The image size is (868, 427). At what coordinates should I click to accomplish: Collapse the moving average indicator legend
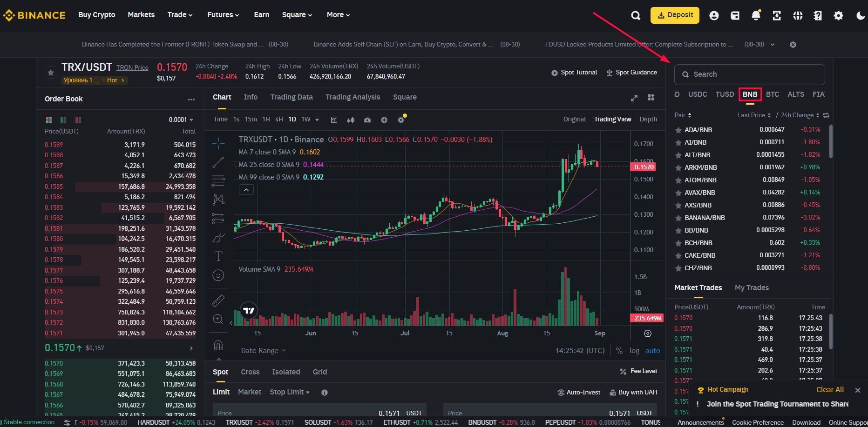tap(246, 190)
